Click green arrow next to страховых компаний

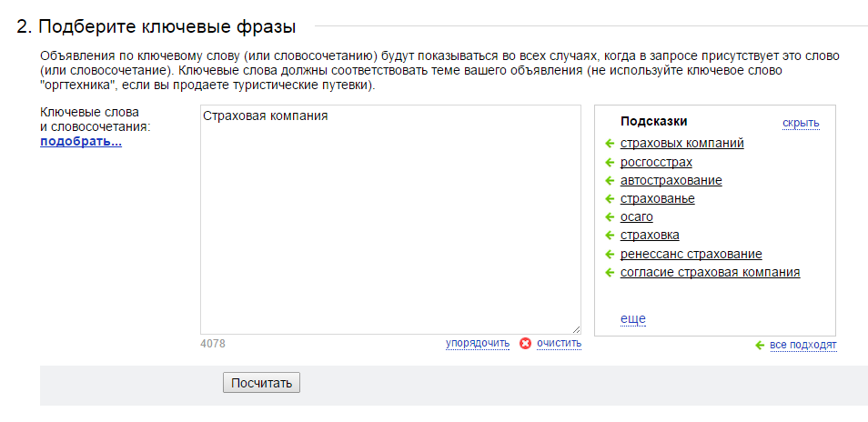pyautogui.click(x=610, y=144)
